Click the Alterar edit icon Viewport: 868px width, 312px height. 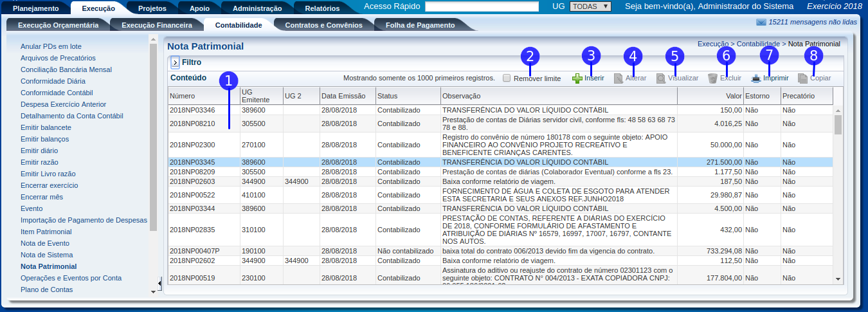(x=619, y=78)
